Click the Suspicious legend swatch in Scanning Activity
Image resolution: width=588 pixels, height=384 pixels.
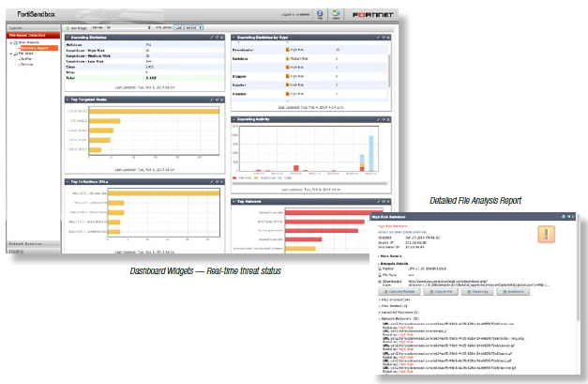pos(257,178)
